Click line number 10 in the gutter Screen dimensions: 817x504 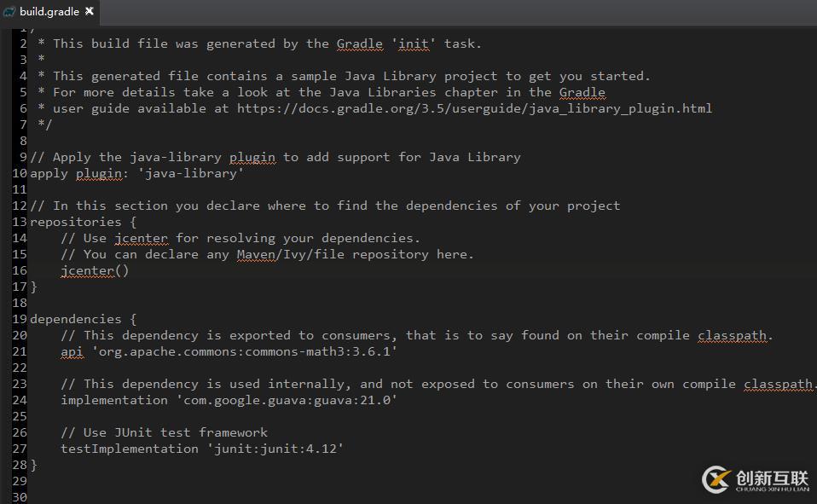(x=20, y=173)
